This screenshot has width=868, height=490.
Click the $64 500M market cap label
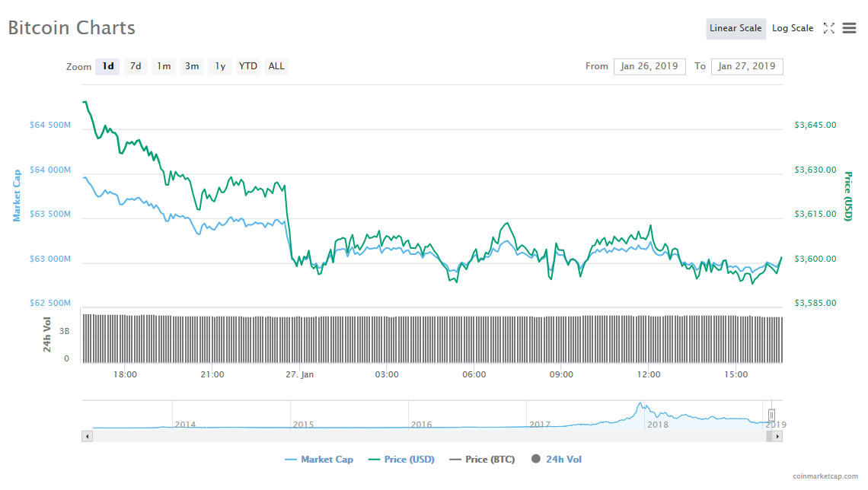50,125
